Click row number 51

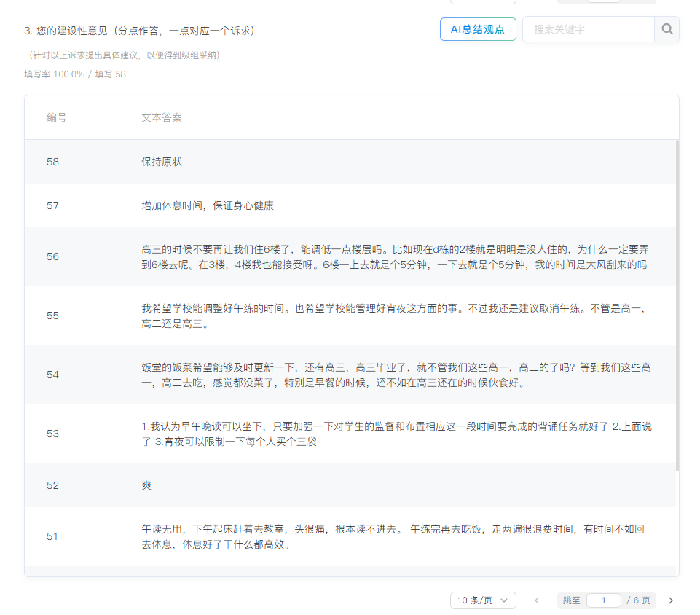[x=52, y=536]
